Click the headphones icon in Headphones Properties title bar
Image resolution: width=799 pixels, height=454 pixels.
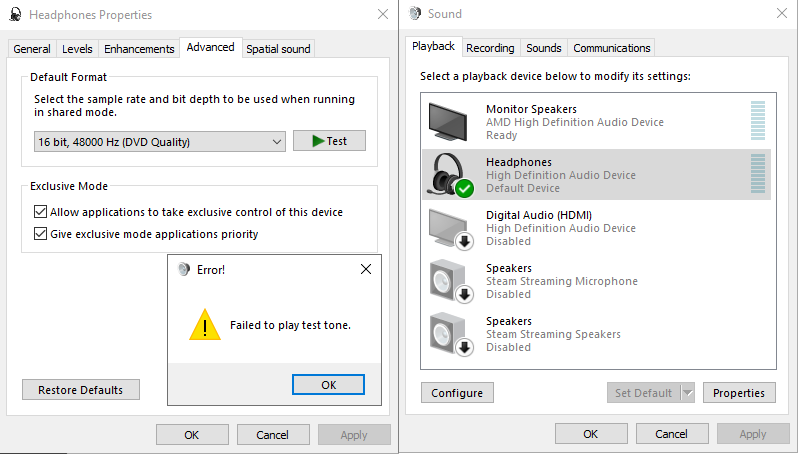(16, 14)
